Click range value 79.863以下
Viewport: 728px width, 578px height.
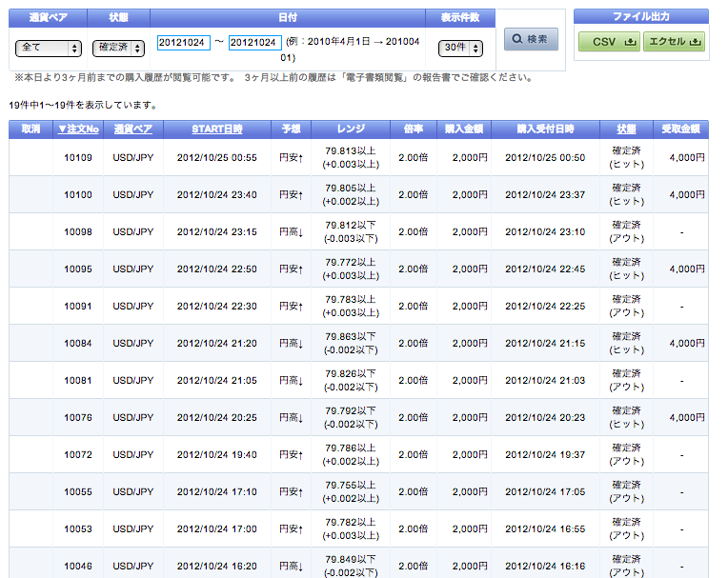click(351, 337)
